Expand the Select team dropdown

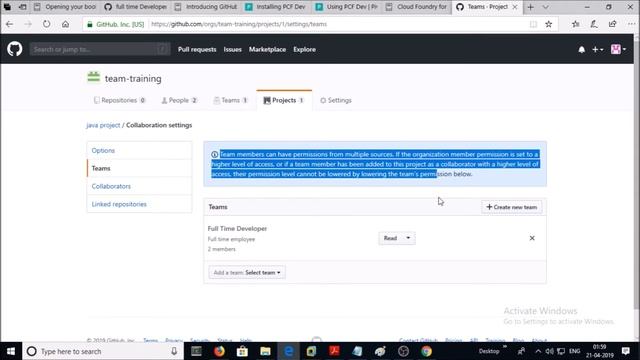click(x=247, y=272)
